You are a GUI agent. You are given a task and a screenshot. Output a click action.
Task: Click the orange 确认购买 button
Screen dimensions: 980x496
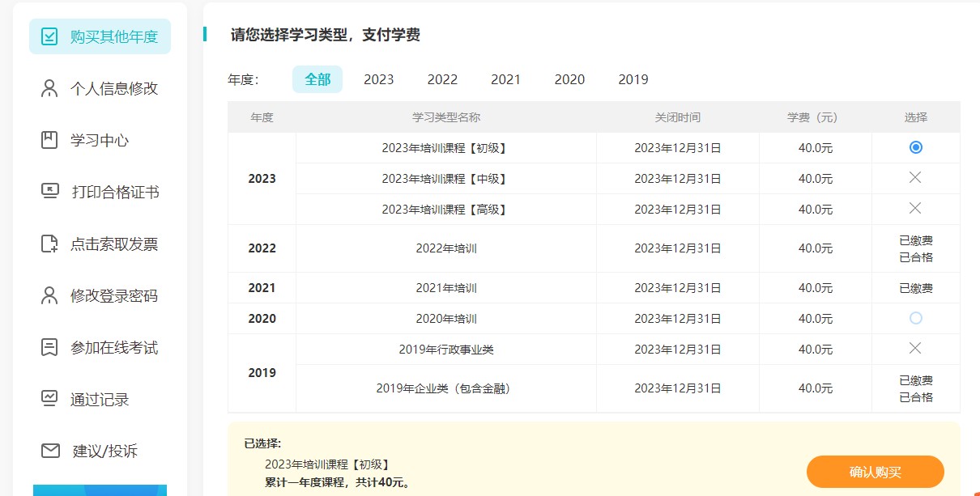tap(875, 472)
